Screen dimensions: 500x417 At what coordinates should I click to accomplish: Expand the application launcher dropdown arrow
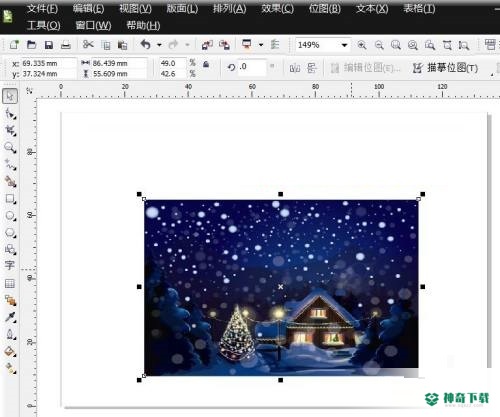coord(261,45)
